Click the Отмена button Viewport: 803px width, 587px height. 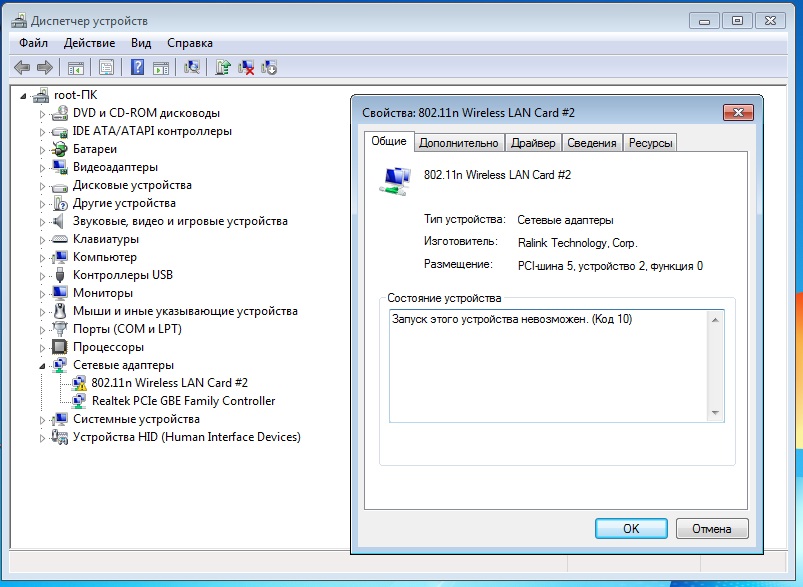coord(712,529)
